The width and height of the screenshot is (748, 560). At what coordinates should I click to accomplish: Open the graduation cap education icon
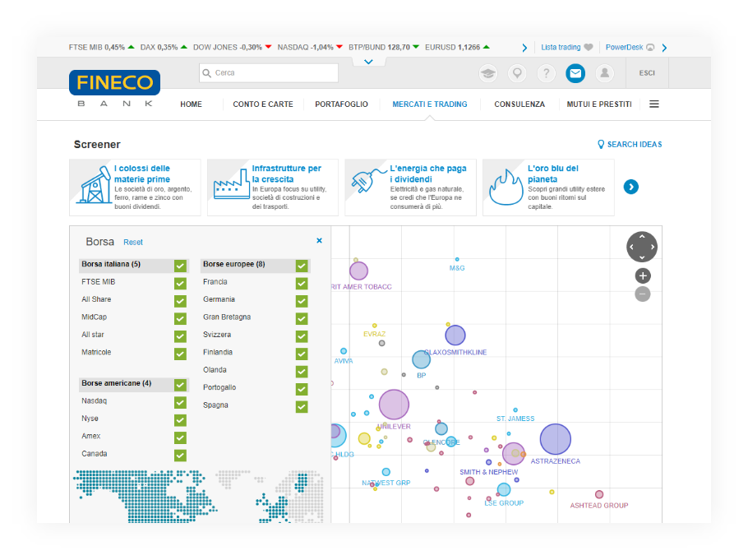[x=487, y=73]
